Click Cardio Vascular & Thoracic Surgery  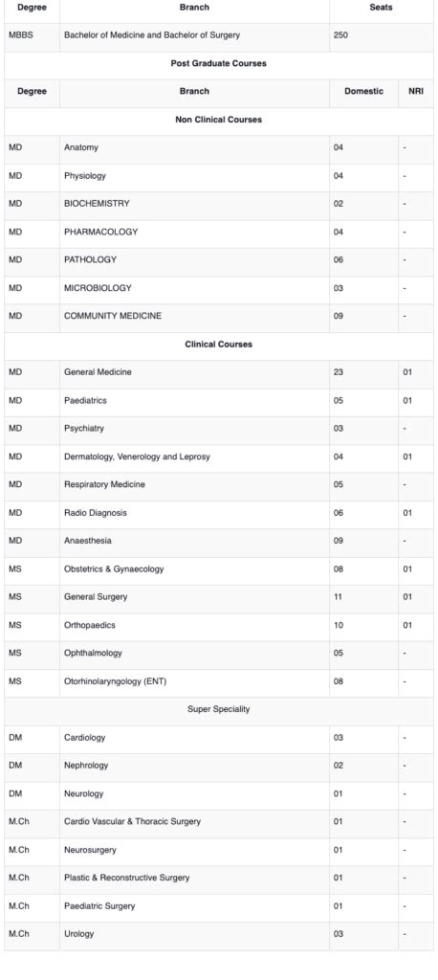point(133,822)
